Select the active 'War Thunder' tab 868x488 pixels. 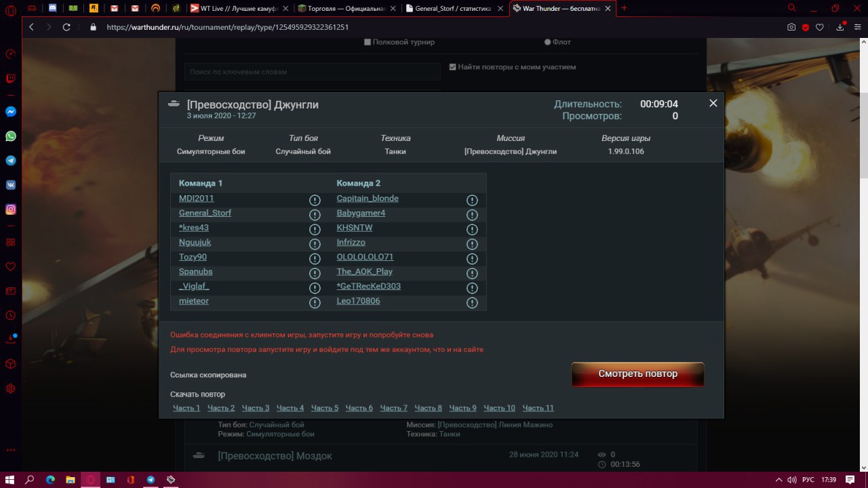tap(563, 8)
